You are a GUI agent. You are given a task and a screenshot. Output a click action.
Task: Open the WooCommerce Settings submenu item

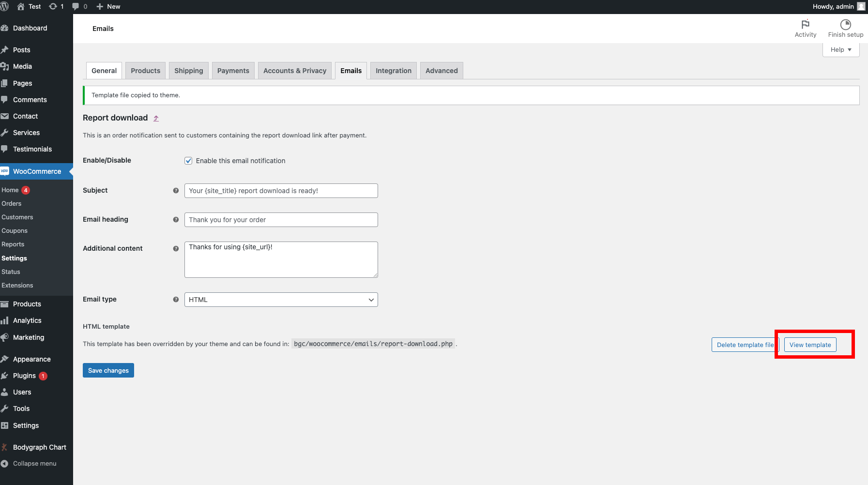click(15, 258)
